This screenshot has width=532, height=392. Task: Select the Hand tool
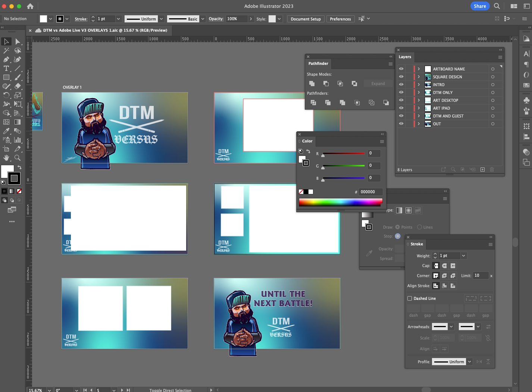click(6, 158)
